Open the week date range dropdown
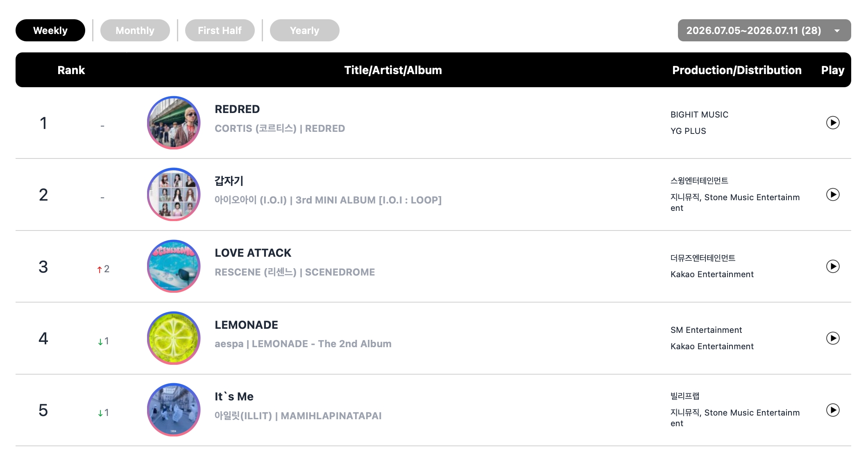 pyautogui.click(x=764, y=30)
